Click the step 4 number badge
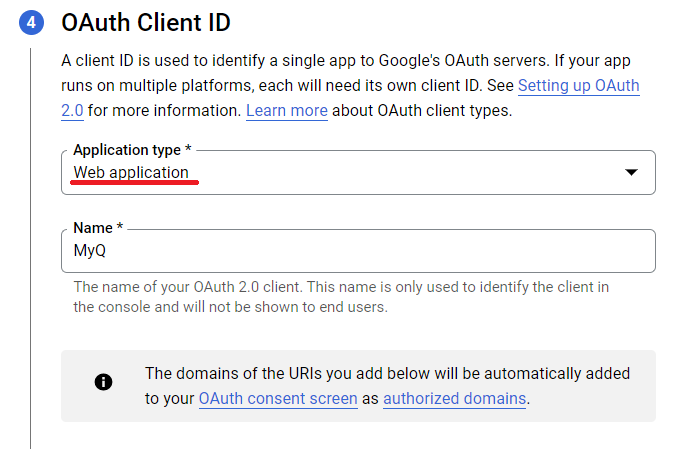 (31, 22)
